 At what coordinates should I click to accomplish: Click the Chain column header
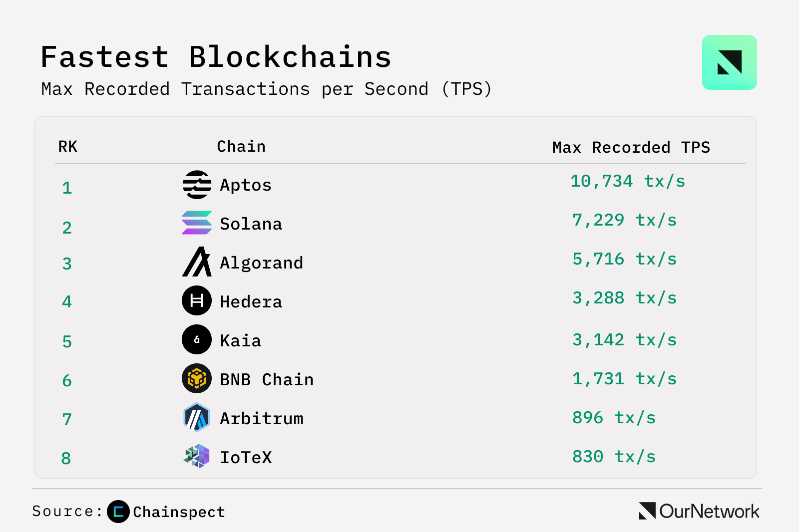pos(241,147)
